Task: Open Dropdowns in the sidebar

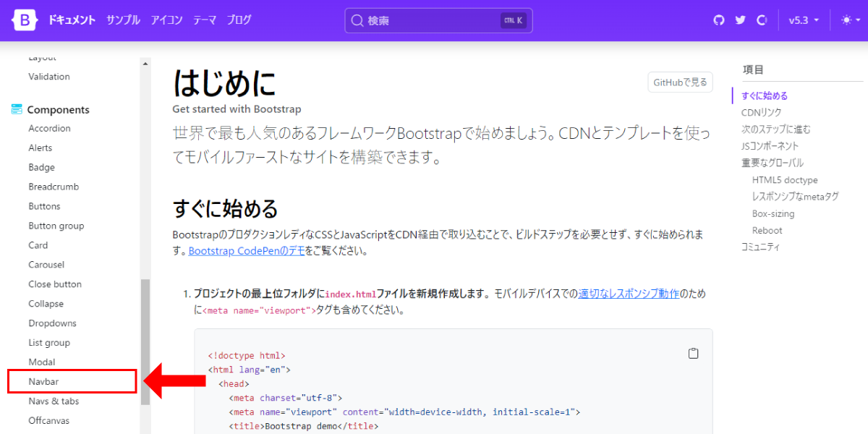Action: coord(52,324)
